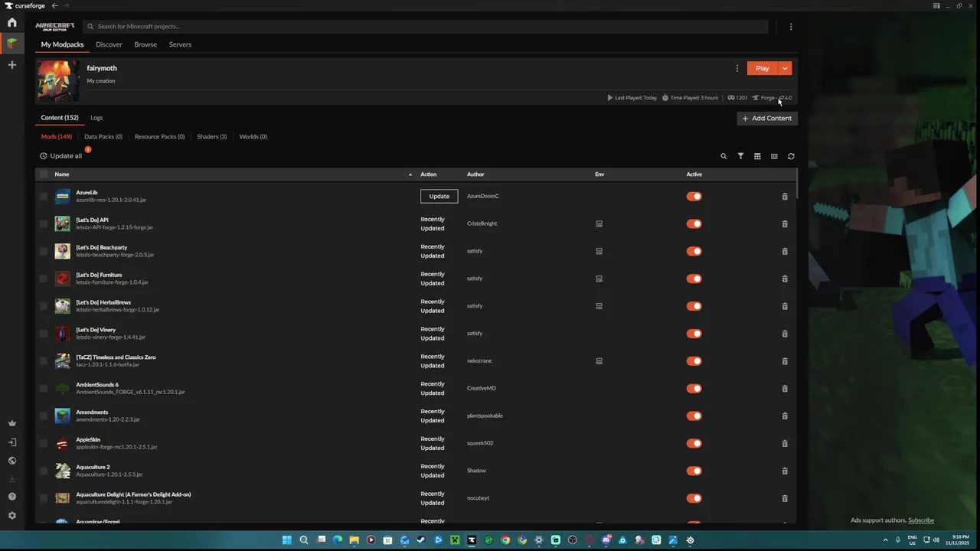Check the select-all checkbox in header
Image resolution: width=980 pixels, height=551 pixels.
(44, 174)
